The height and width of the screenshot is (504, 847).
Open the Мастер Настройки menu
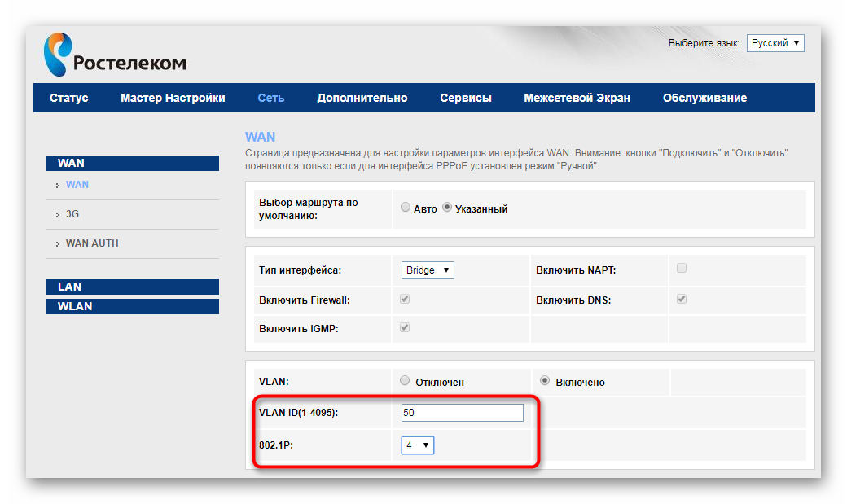(173, 98)
